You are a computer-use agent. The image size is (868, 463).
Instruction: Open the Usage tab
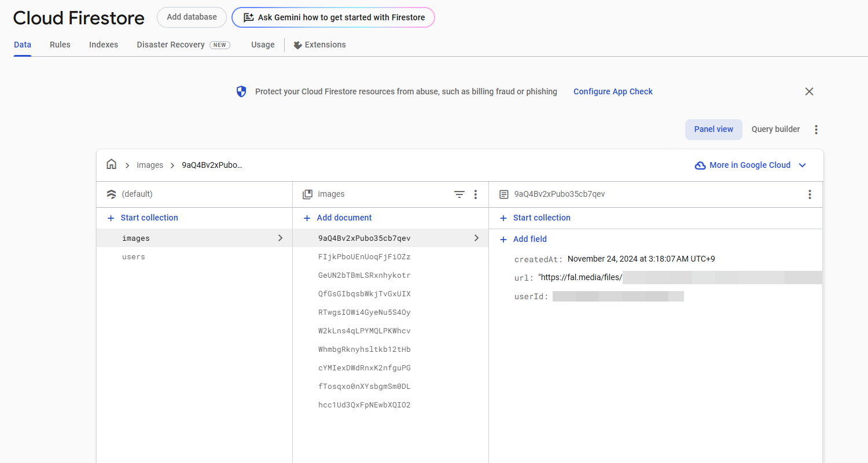click(263, 45)
